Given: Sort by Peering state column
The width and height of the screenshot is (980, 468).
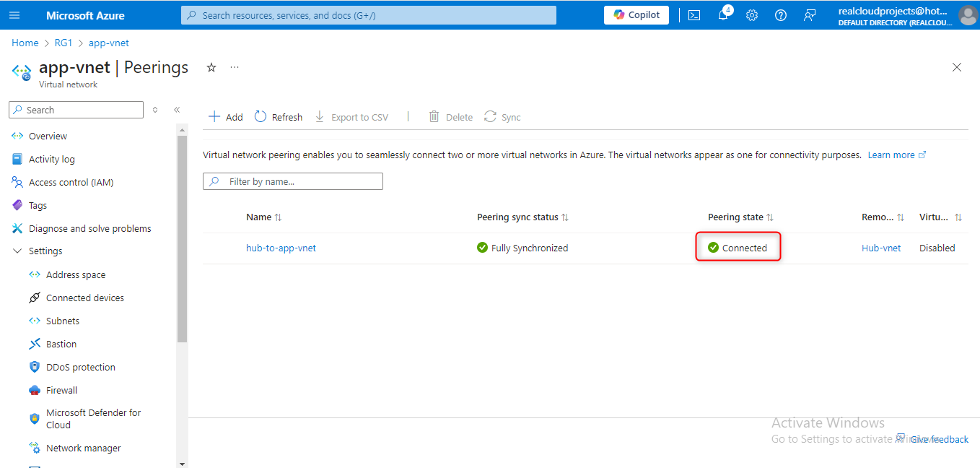Looking at the screenshot, I should pyautogui.click(x=769, y=217).
